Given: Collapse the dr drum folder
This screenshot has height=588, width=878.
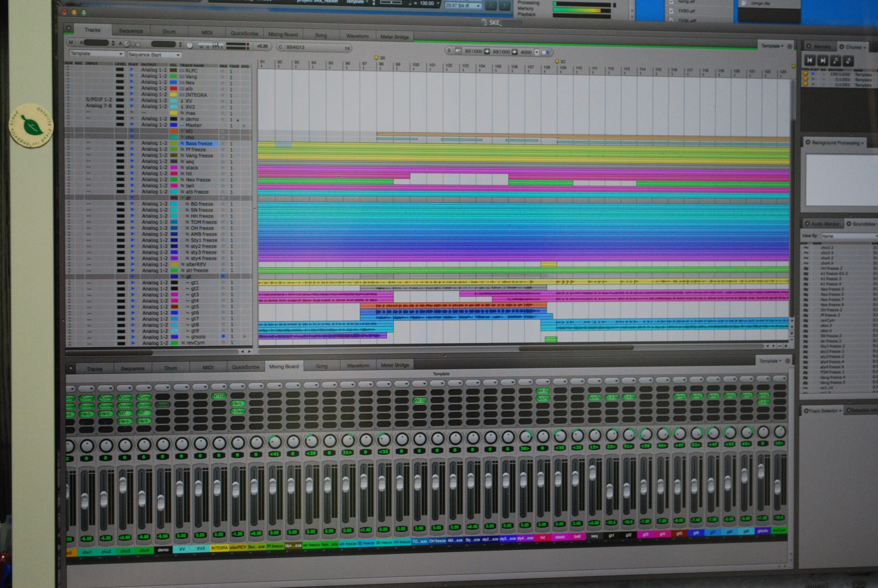Looking at the screenshot, I should tap(182, 198).
